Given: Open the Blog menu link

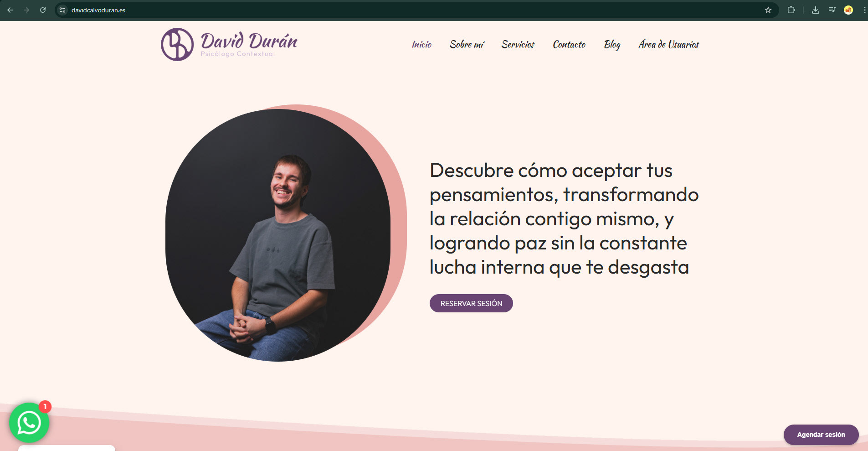Looking at the screenshot, I should (x=612, y=45).
